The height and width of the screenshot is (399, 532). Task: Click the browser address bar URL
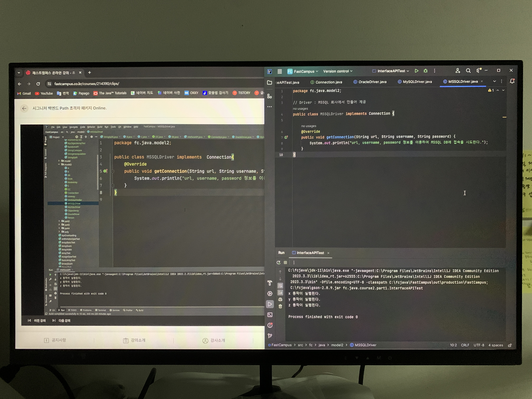pyautogui.click(x=87, y=84)
